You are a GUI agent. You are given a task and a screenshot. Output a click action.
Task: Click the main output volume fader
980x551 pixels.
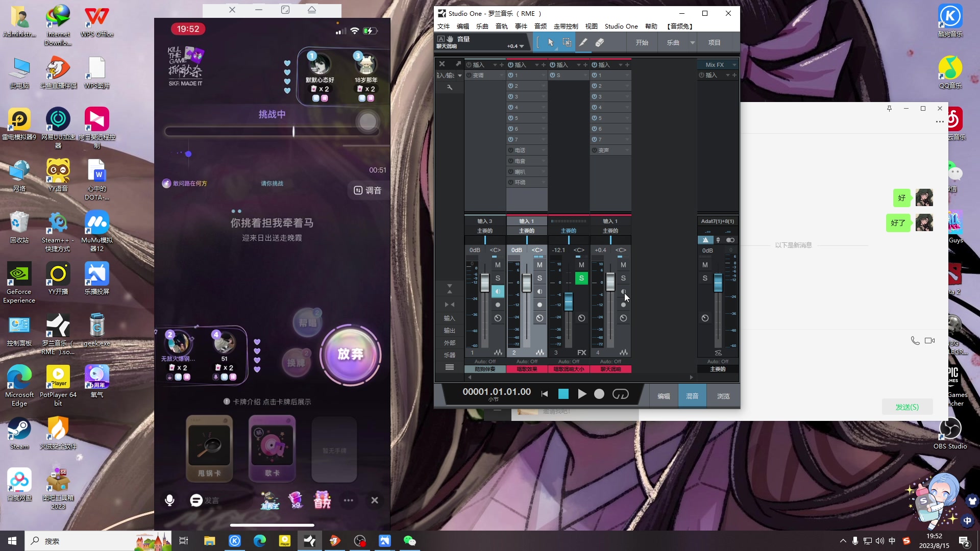click(x=718, y=282)
